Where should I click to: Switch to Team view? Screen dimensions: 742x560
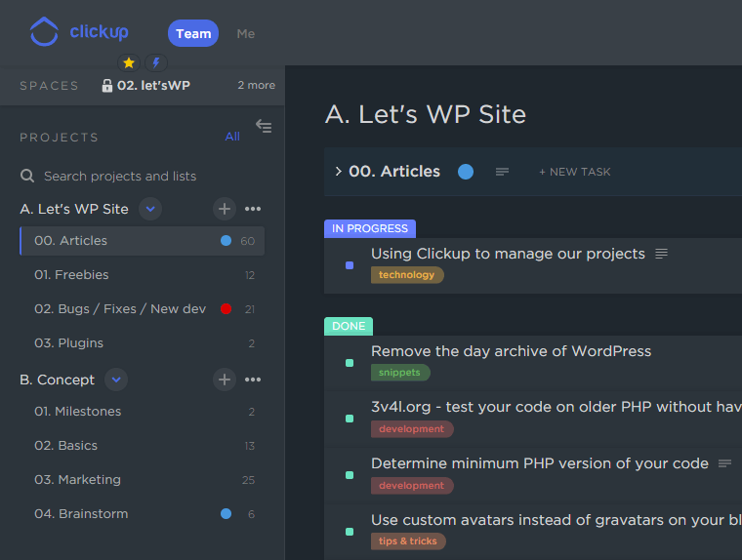click(x=193, y=33)
